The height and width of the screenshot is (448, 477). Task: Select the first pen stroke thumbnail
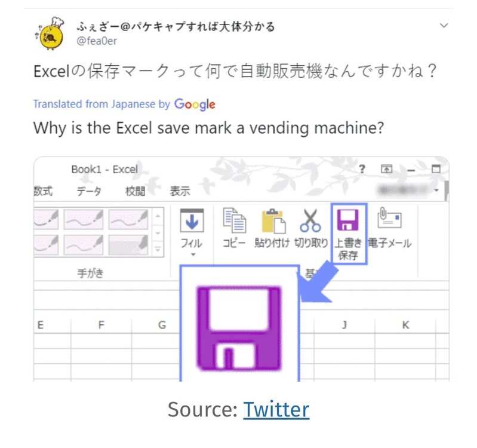point(46,219)
